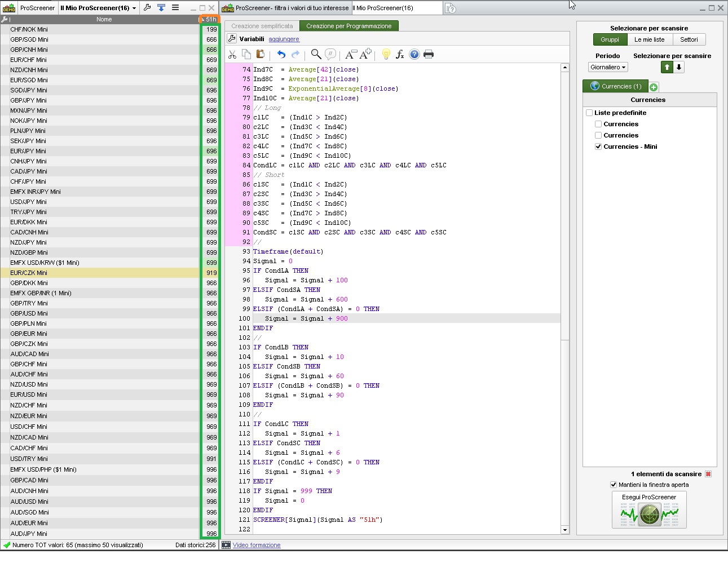Click the light bulb hint icon
Viewport: 728px width, 581px height.
click(x=386, y=54)
